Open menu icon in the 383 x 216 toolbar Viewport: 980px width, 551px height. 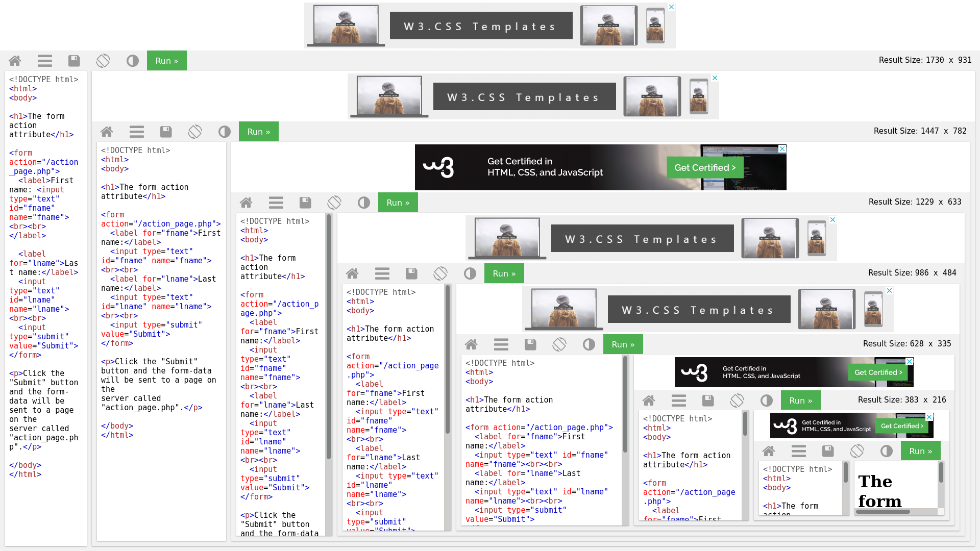(x=679, y=401)
